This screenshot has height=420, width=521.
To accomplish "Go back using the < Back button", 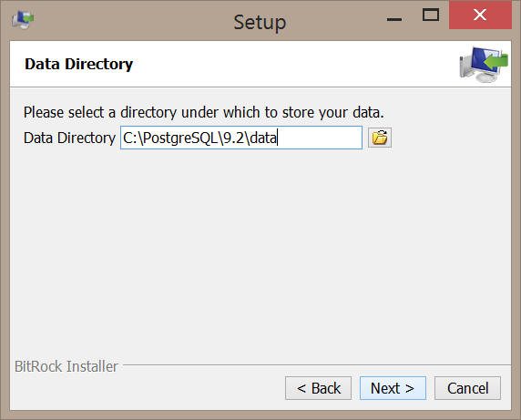I will (x=318, y=388).
